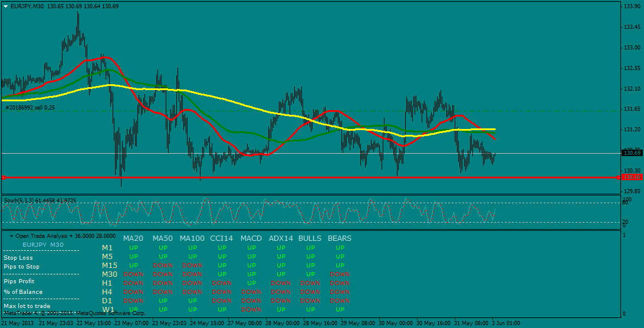Screen dimensions: 644x328
Task: Click the BEARS column header
Action: point(339,238)
